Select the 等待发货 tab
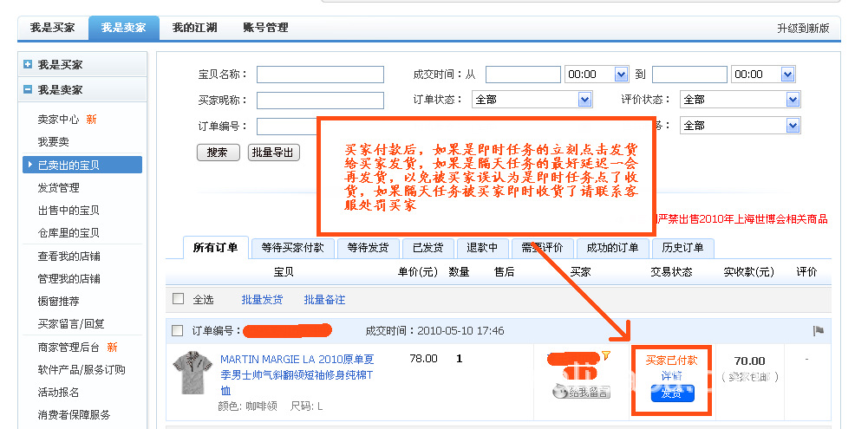 (368, 248)
